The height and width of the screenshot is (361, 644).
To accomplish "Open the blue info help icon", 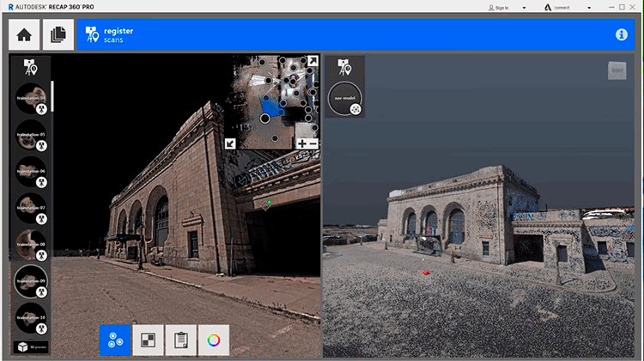I will [622, 34].
